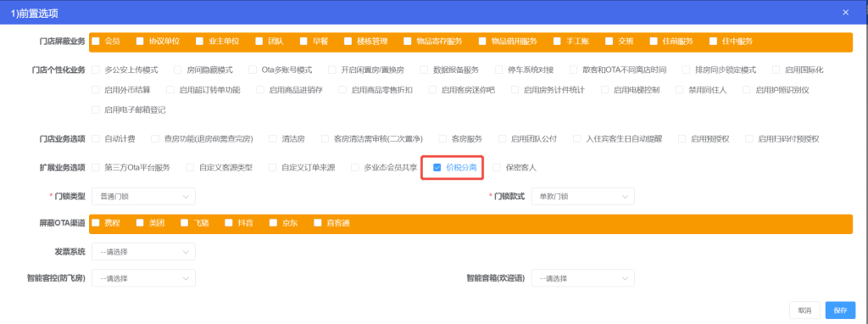
Task: Open the 门锁类型 dropdown
Action: tap(143, 196)
